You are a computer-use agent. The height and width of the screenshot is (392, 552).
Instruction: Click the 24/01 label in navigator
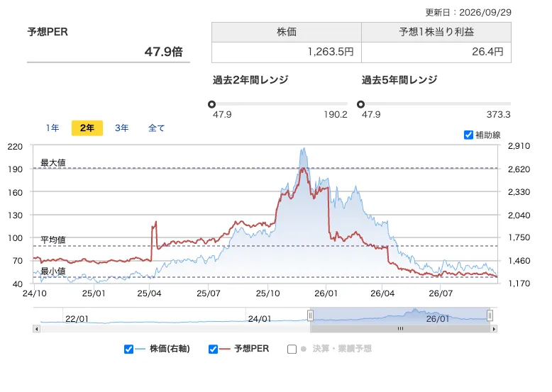(260, 319)
